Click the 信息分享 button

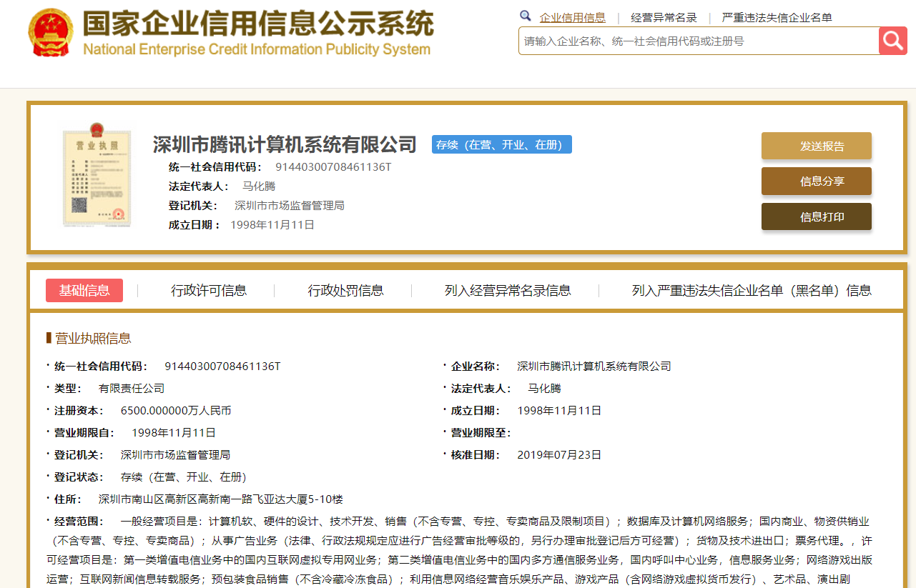click(x=817, y=181)
